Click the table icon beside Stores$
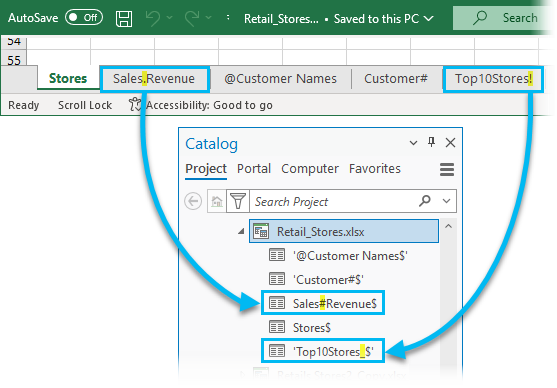 click(x=277, y=327)
